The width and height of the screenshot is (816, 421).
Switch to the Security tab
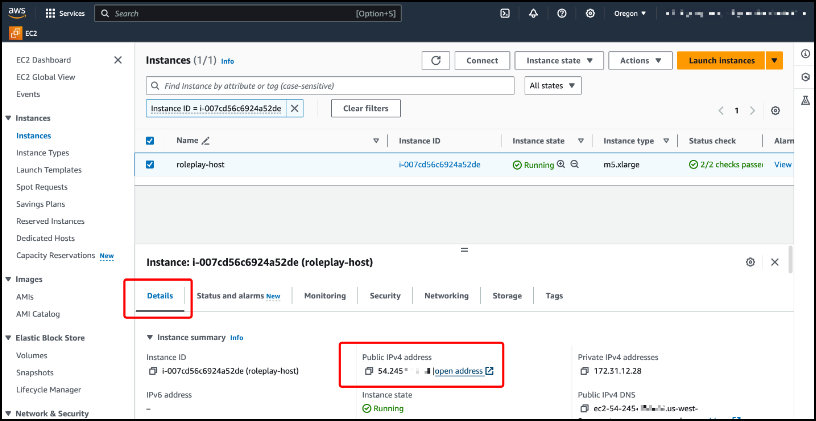385,296
